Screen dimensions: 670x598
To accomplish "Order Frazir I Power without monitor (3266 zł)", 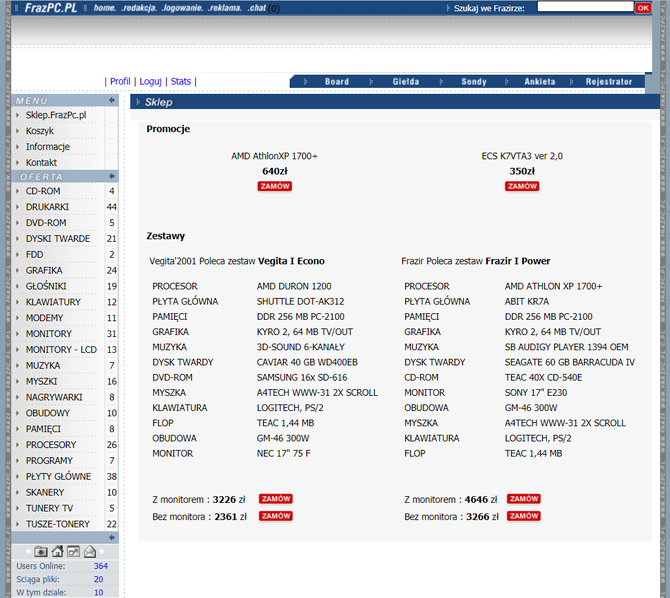I will click(x=523, y=516).
